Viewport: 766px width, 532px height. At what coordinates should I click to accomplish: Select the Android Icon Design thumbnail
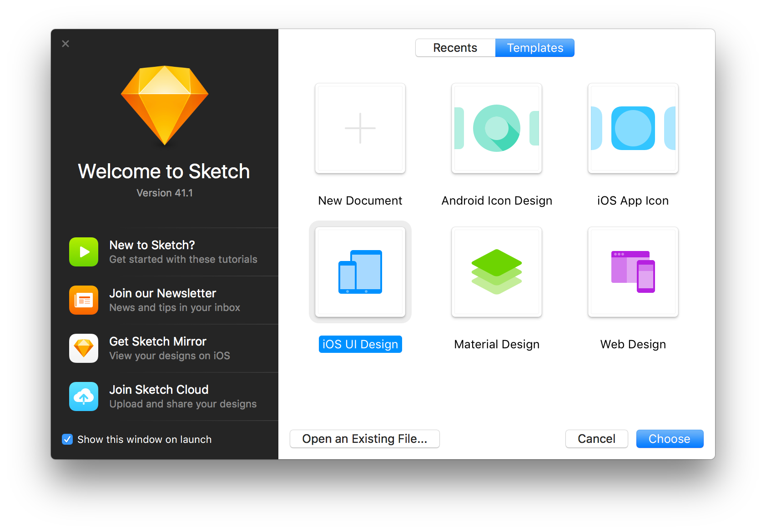click(x=497, y=128)
